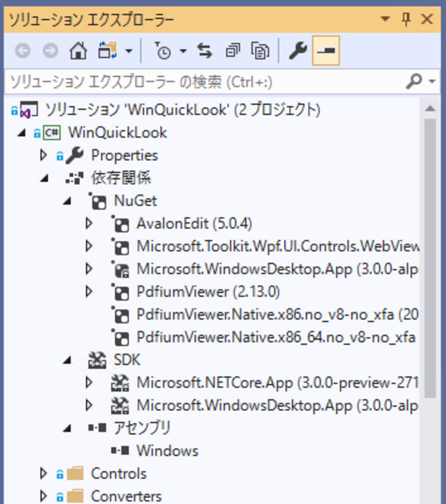This screenshot has width=446, height=504.
Task: Click the SDK node's tools icon
Action: [97, 360]
